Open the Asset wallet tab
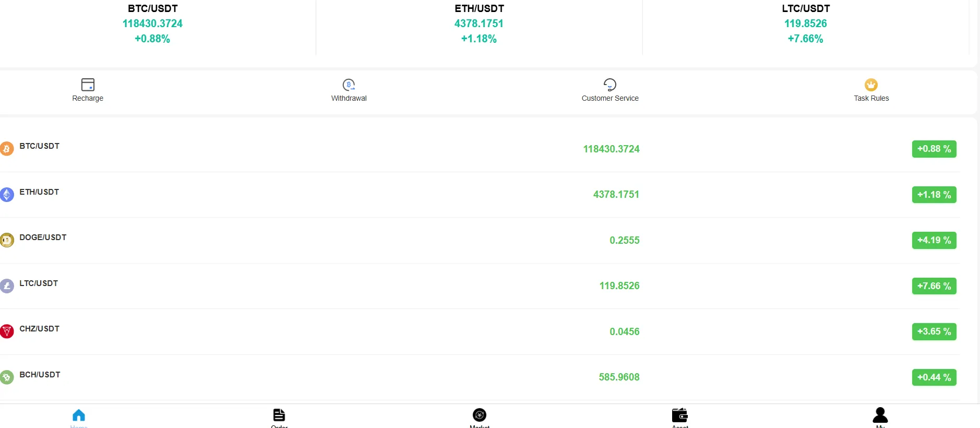 (680, 416)
